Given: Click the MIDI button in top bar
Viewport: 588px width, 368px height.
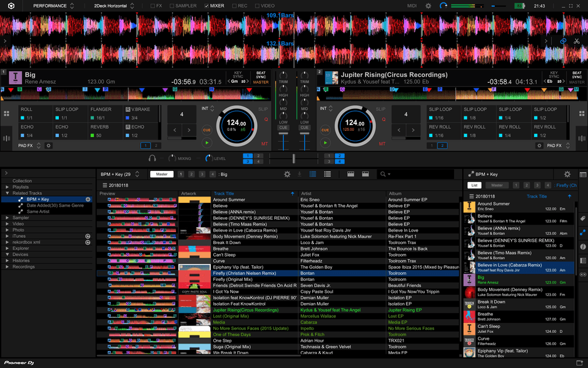Looking at the screenshot, I should click(x=412, y=6).
